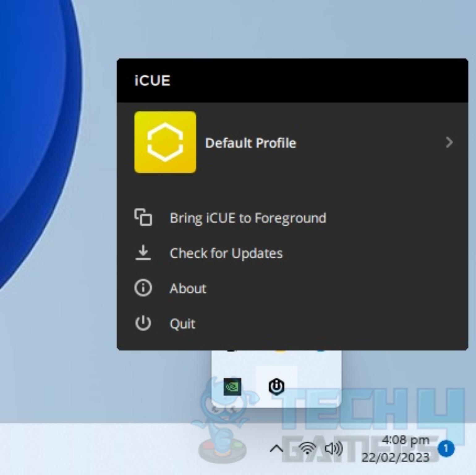
Task: Open the volume speaker icon
Action: pyautogui.click(x=334, y=448)
